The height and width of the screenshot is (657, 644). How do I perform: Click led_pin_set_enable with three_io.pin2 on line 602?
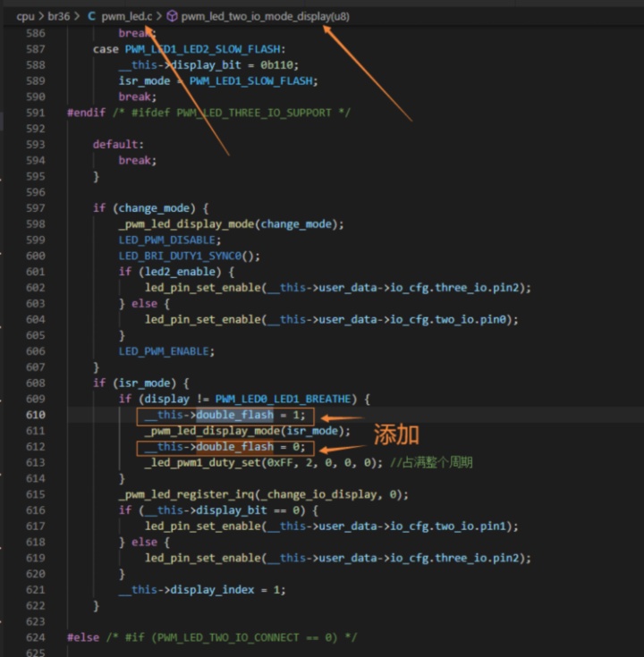click(x=338, y=288)
